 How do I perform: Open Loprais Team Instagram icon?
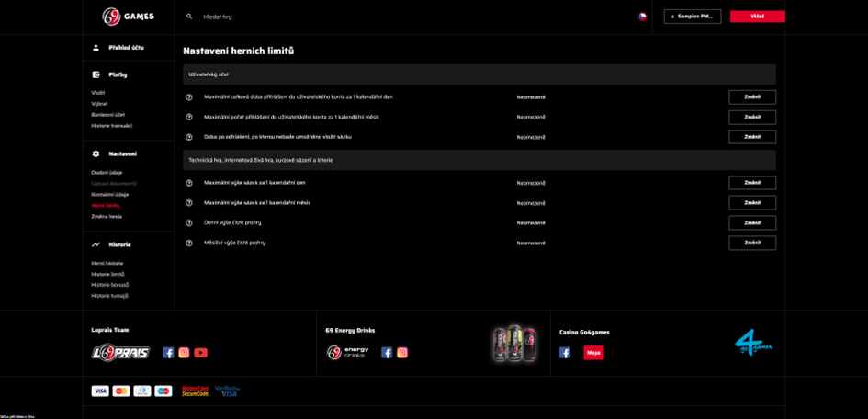pyautogui.click(x=185, y=353)
